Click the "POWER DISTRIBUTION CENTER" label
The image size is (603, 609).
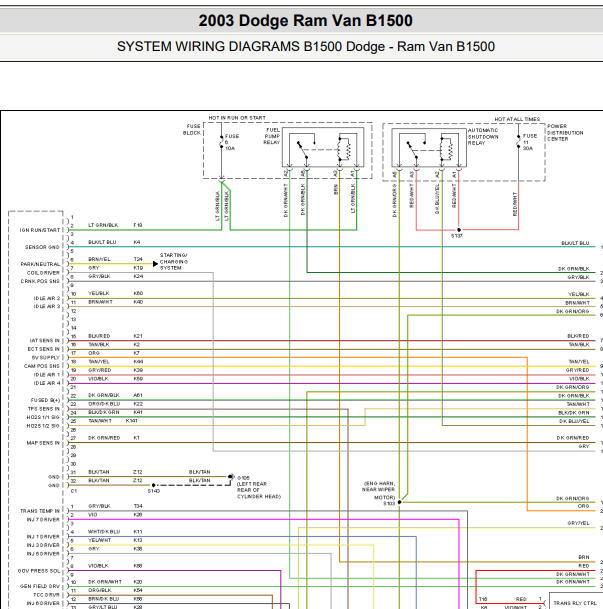tap(565, 132)
